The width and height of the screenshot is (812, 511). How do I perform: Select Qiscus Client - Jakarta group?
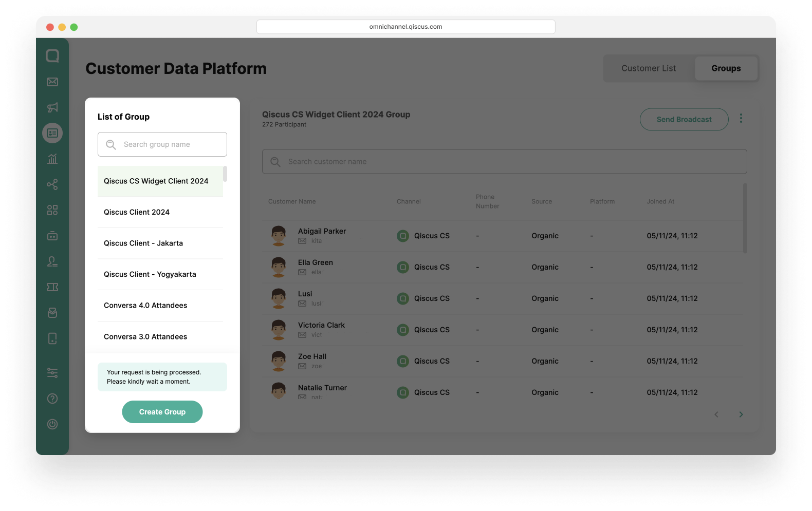(160, 243)
